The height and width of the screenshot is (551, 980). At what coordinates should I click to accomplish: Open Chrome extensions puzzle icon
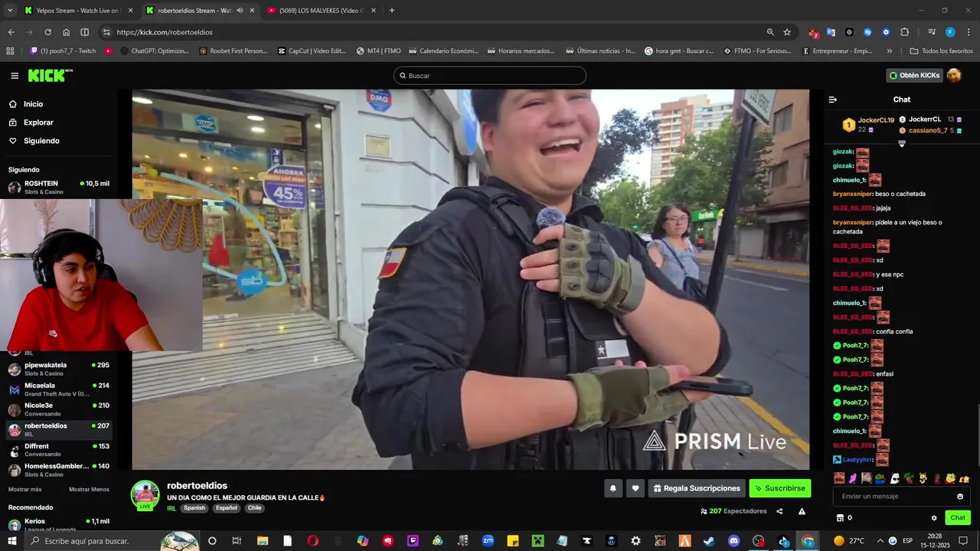tap(904, 32)
